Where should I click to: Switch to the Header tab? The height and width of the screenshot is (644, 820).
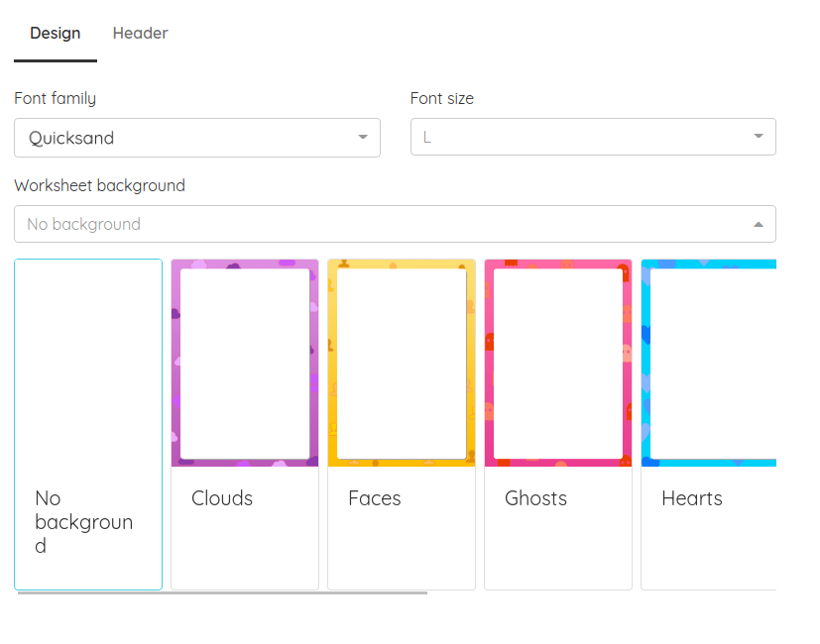(140, 33)
